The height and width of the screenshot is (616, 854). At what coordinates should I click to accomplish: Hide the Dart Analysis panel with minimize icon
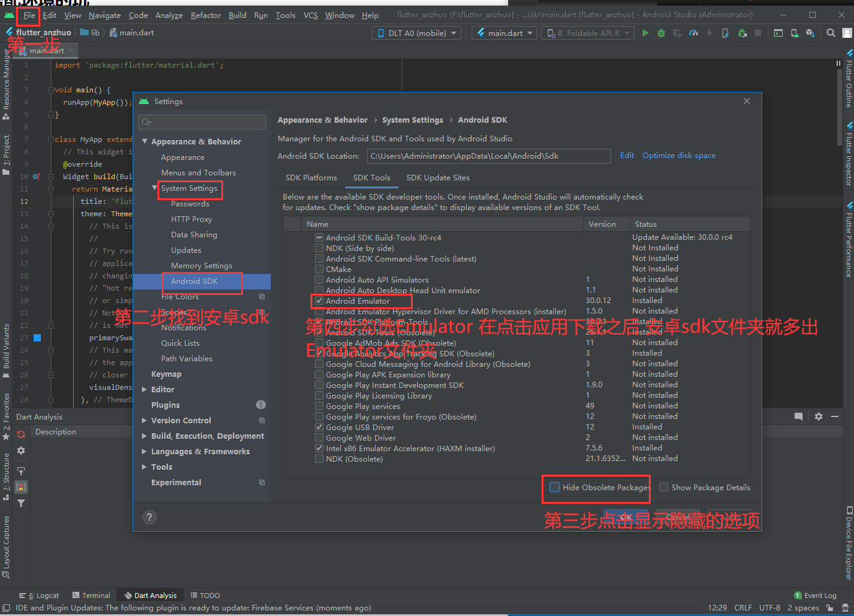(835, 416)
